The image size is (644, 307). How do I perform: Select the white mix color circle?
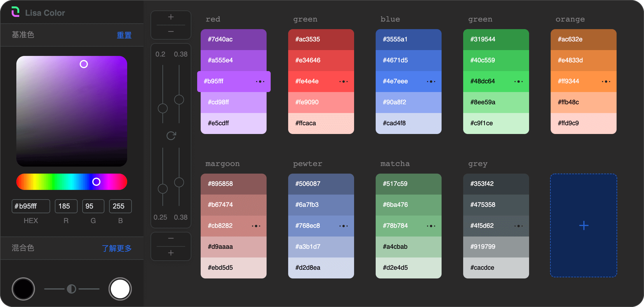tap(120, 289)
